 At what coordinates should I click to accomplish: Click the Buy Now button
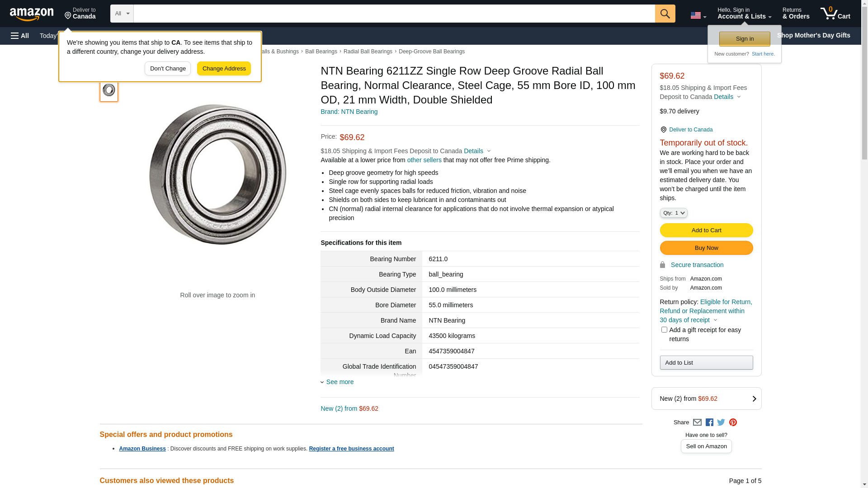pos(706,248)
